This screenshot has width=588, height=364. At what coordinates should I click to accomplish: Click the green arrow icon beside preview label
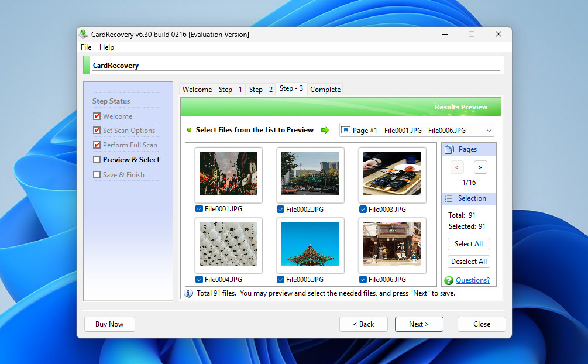pos(325,130)
